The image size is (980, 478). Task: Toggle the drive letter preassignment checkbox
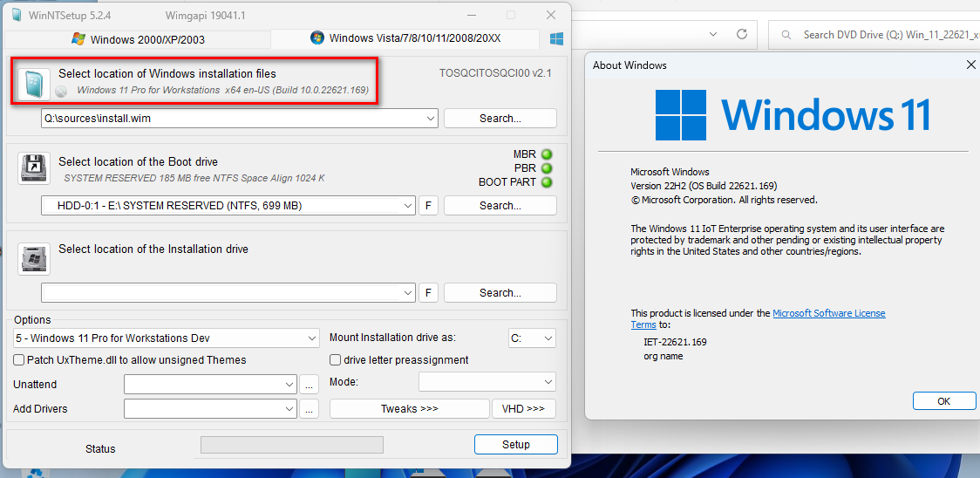tap(335, 359)
